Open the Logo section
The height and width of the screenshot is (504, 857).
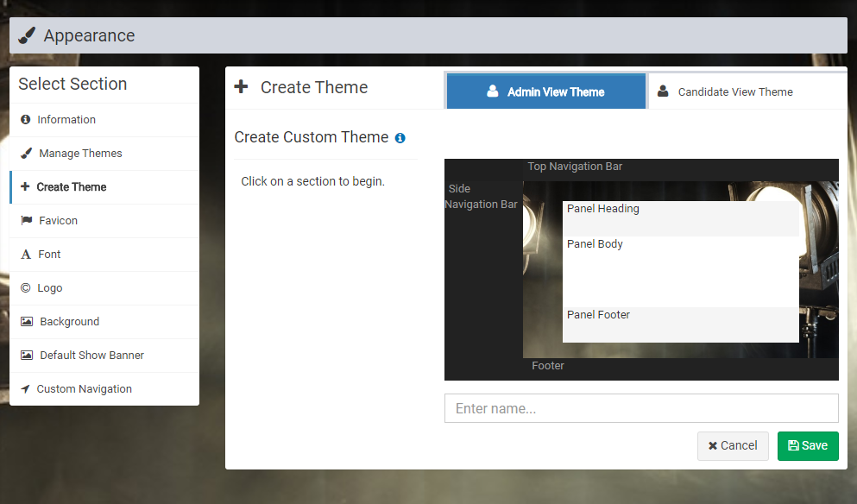[x=104, y=288]
